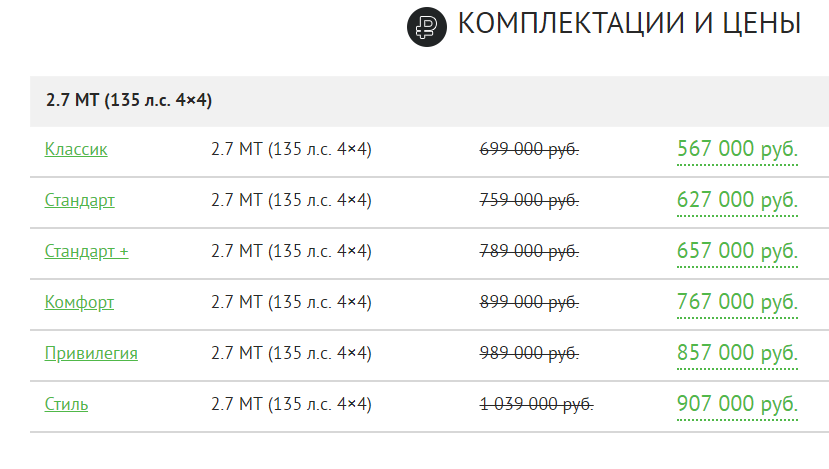The width and height of the screenshot is (829, 469).
Task: Open the Классик trim link
Action: pos(76,150)
